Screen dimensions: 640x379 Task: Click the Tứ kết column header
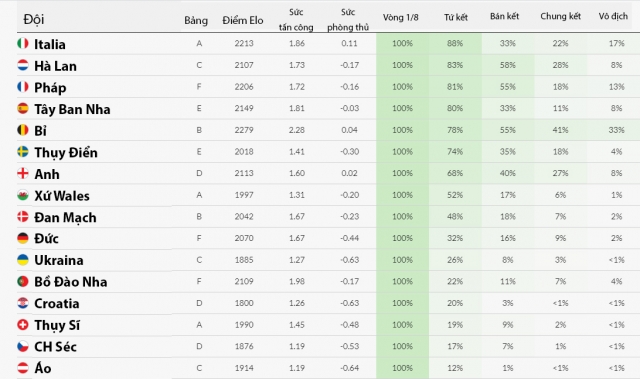point(456,17)
